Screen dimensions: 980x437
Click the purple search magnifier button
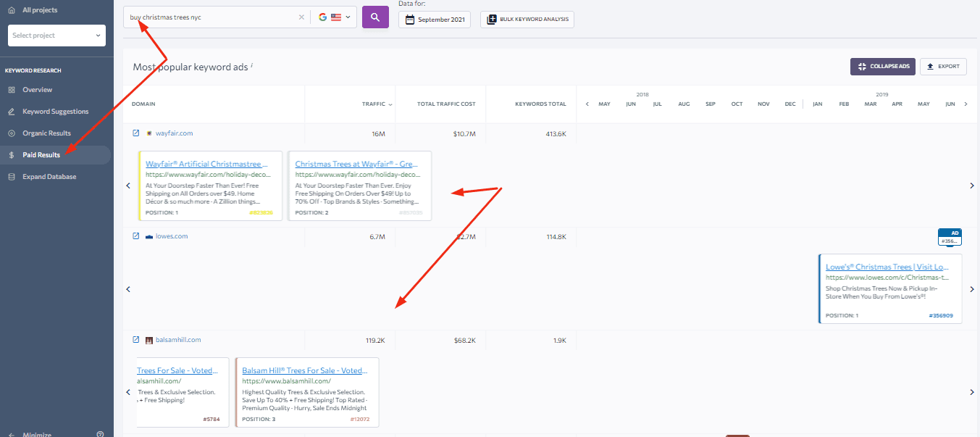click(375, 16)
